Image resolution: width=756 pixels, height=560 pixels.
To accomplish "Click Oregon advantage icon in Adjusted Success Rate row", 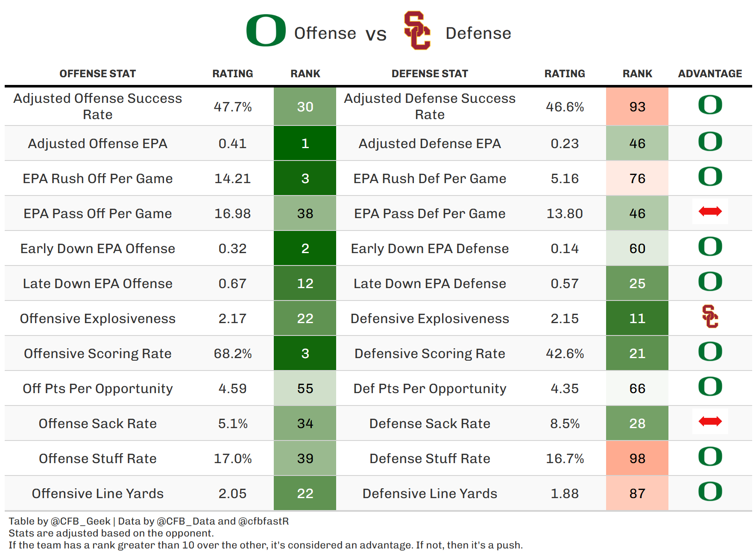I will pyautogui.click(x=710, y=105).
